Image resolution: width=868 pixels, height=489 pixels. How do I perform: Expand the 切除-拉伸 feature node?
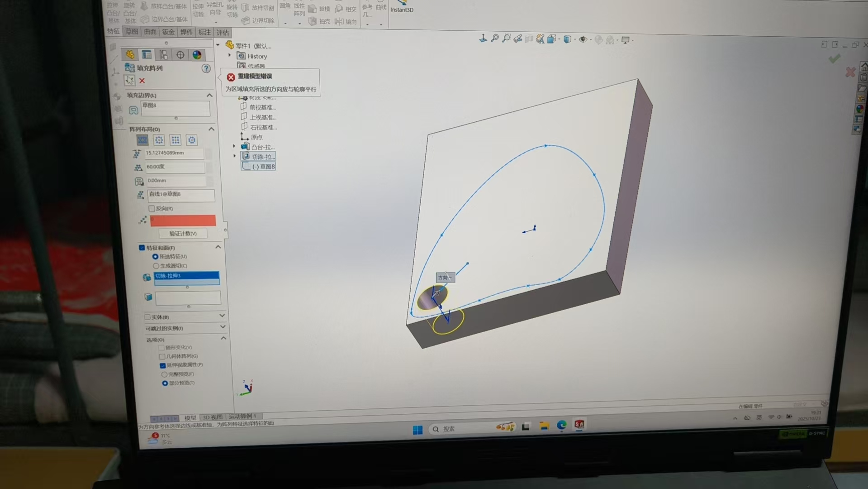(235, 156)
